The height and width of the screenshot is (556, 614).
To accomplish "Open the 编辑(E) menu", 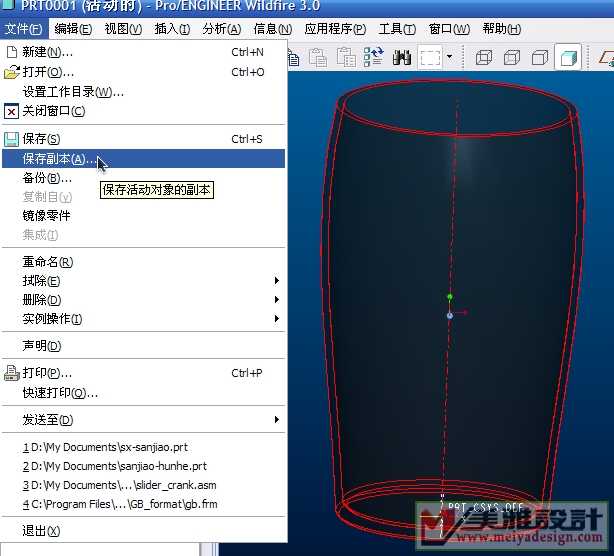I will click(x=73, y=29).
